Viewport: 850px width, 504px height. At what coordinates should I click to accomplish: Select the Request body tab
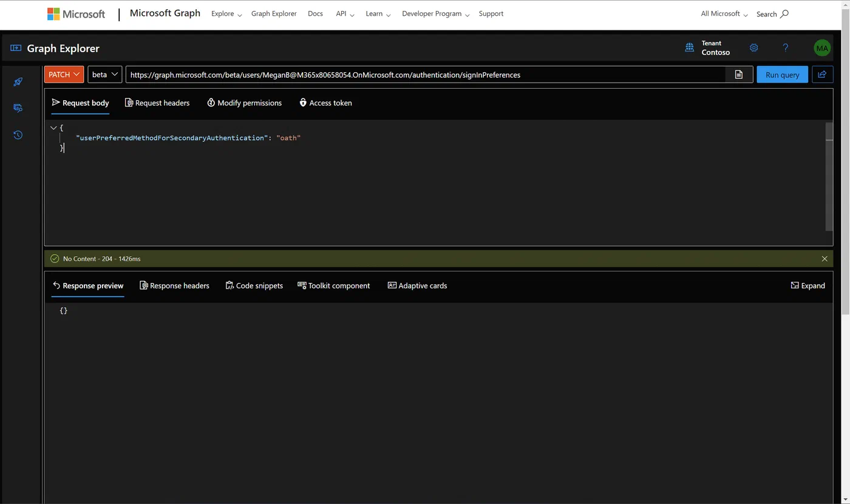(x=80, y=103)
